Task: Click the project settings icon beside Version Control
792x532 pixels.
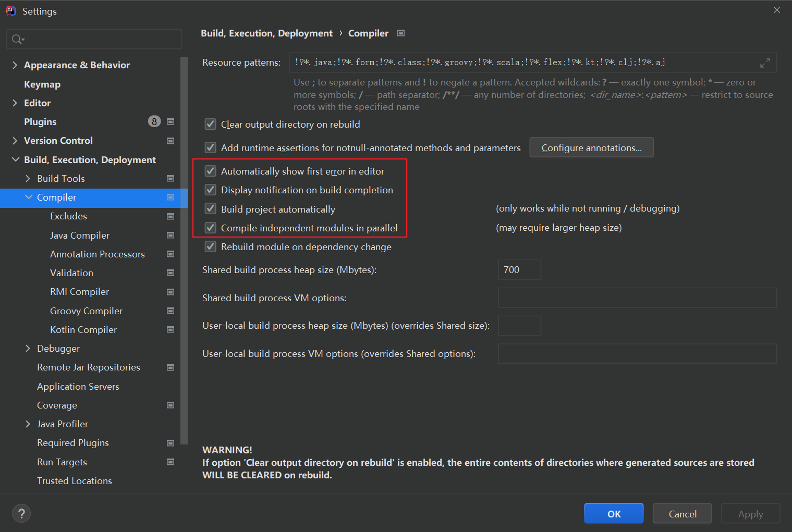Action: [170, 141]
